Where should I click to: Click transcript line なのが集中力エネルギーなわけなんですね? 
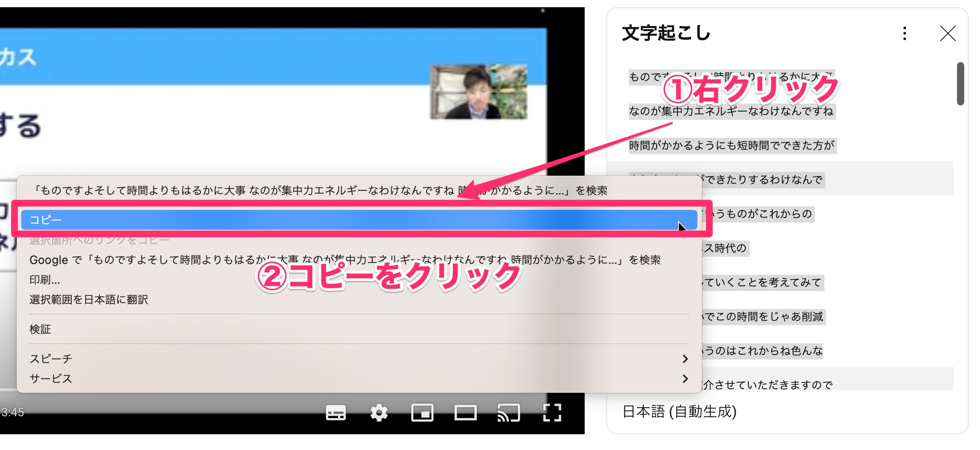pos(731,111)
